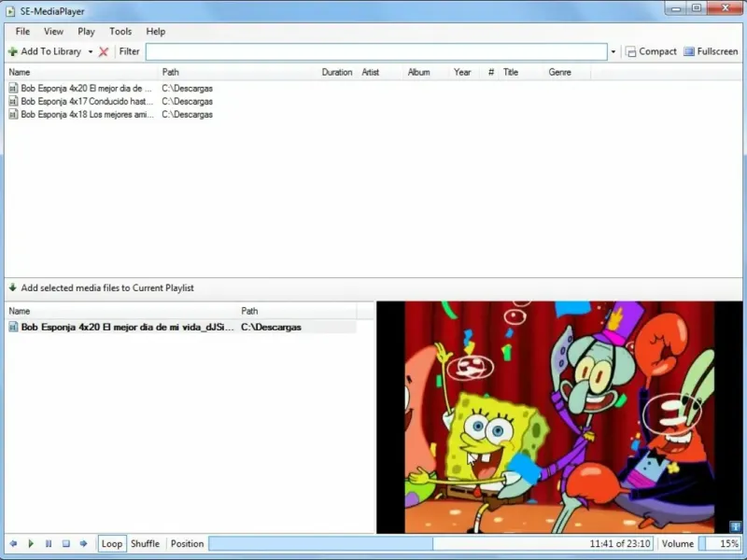Click the green Play button

pyautogui.click(x=31, y=544)
